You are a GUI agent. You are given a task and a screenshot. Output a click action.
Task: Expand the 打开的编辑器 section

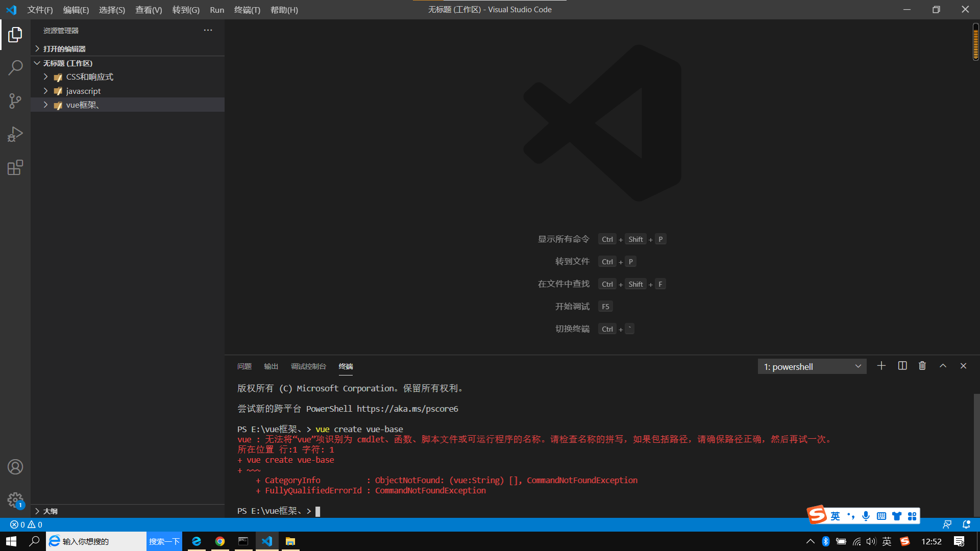pos(128,48)
